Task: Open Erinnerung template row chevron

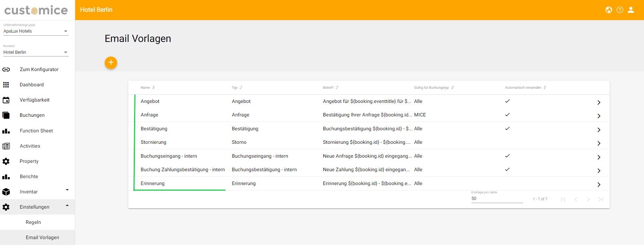Action: [599, 184]
